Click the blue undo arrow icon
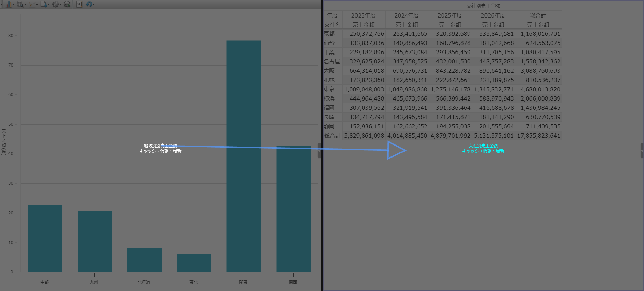Screen dimensions: 644x291 pos(89,4)
